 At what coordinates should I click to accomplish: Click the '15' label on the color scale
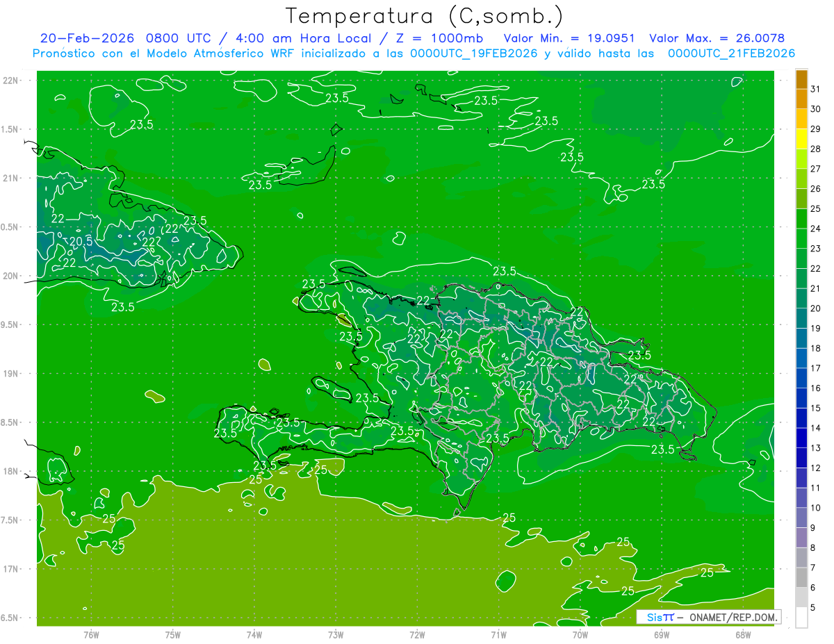coord(816,408)
